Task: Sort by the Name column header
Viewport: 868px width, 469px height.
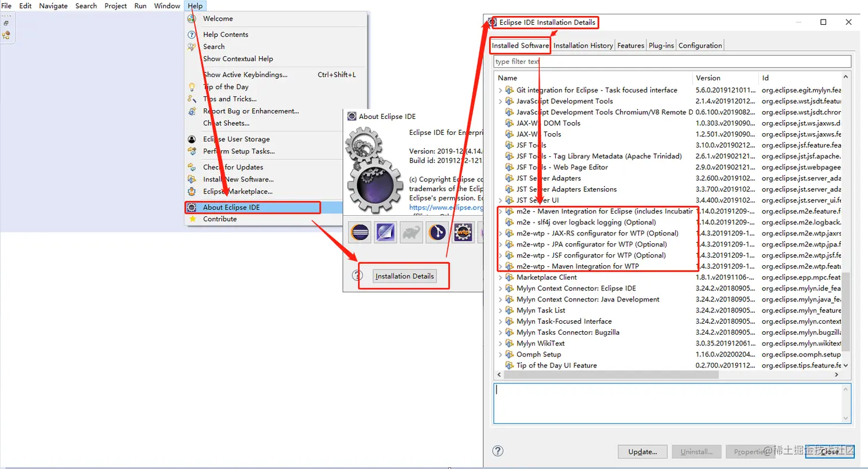Action: (x=594, y=77)
